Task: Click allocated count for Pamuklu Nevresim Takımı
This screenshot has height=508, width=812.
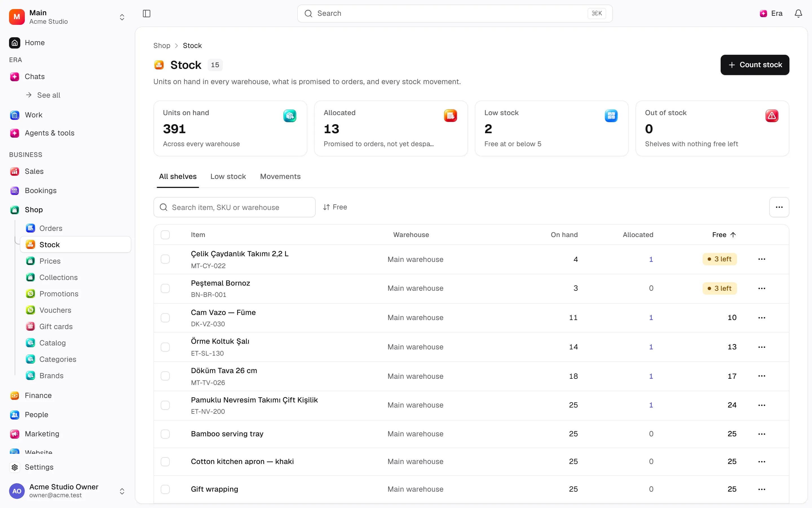Action: [651, 405]
